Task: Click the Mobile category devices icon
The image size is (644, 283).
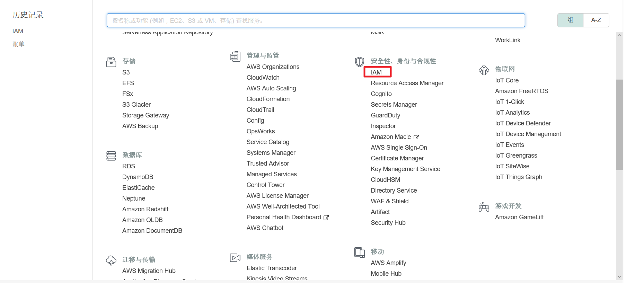Action: coord(359,253)
